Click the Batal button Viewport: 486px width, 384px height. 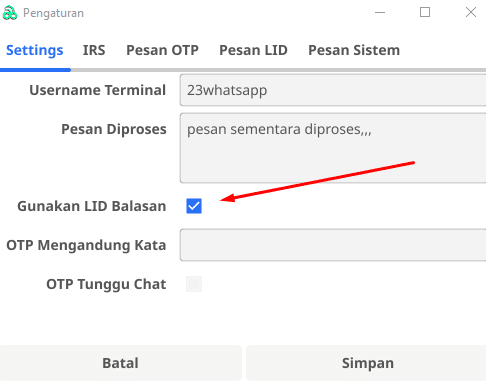pyautogui.click(x=121, y=363)
